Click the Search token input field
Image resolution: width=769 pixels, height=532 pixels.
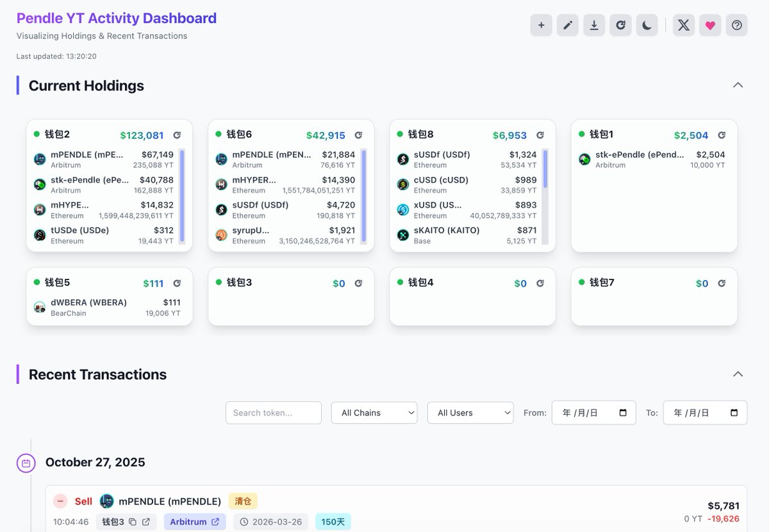(x=274, y=413)
